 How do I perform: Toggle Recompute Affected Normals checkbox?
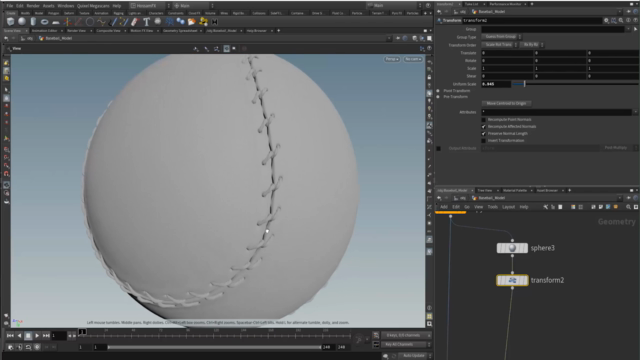484,127
